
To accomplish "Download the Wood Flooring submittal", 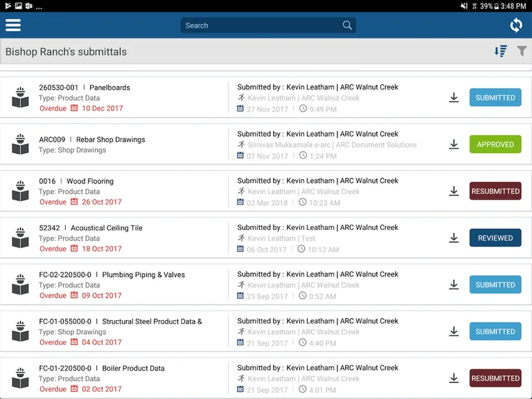I will pyautogui.click(x=454, y=191).
